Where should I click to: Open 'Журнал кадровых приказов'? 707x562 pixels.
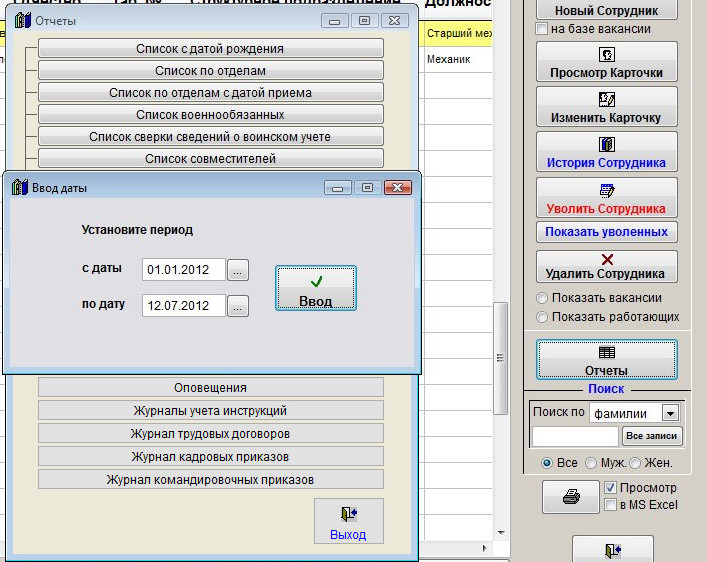pos(211,456)
